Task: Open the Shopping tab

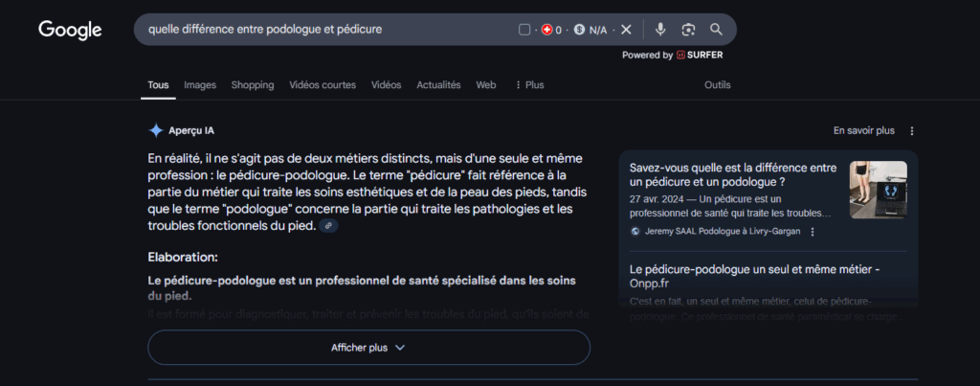Action: point(253,85)
